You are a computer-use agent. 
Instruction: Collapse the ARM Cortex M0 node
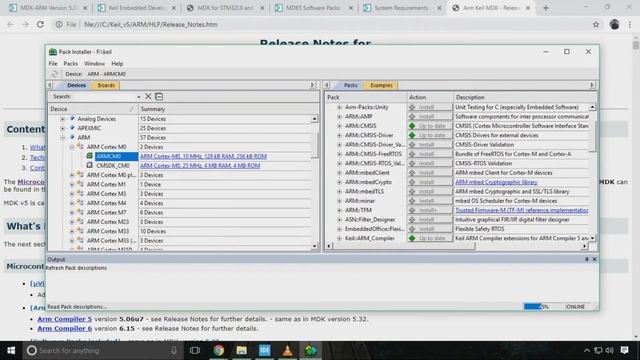pyautogui.click(x=72, y=147)
